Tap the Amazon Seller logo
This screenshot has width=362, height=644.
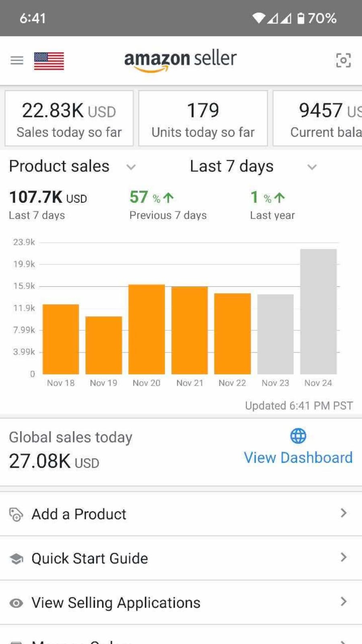coord(180,60)
